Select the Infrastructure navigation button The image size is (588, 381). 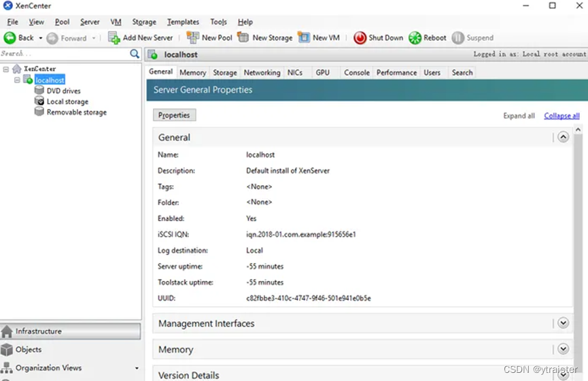(x=71, y=331)
